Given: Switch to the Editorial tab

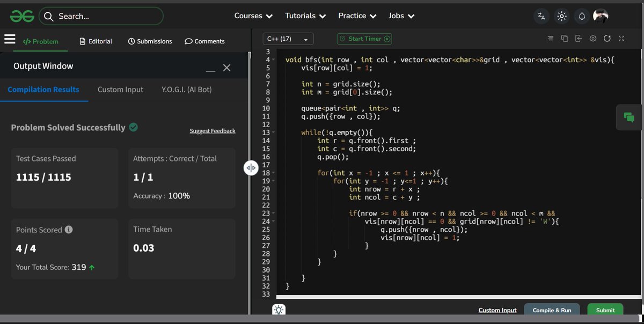Looking at the screenshot, I should point(96,41).
